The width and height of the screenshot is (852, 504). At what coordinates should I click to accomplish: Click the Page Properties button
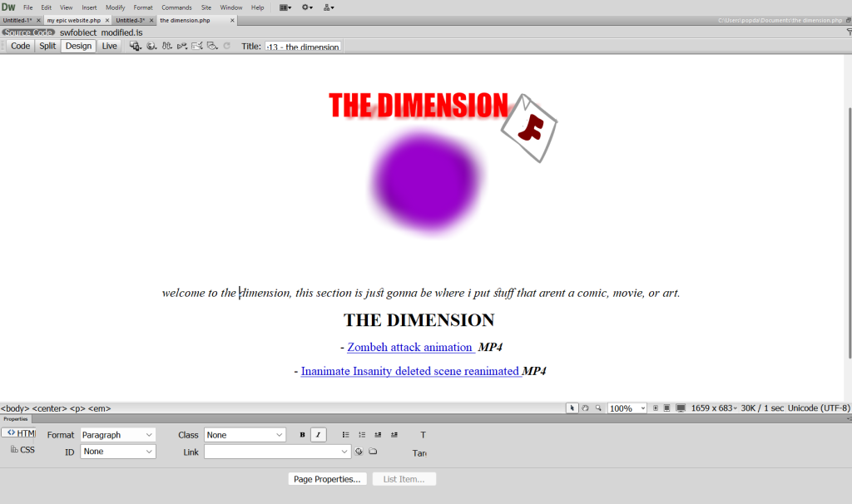327,479
